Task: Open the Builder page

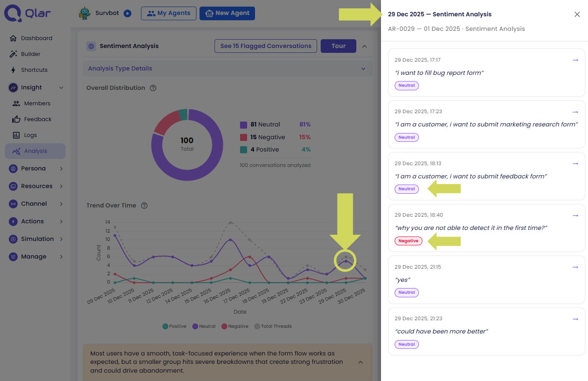Action: click(31, 54)
